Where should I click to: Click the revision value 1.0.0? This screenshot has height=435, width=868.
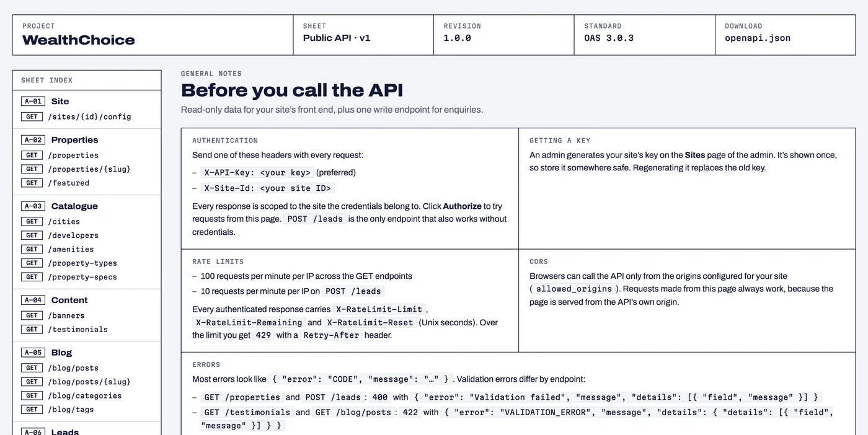pyautogui.click(x=457, y=38)
